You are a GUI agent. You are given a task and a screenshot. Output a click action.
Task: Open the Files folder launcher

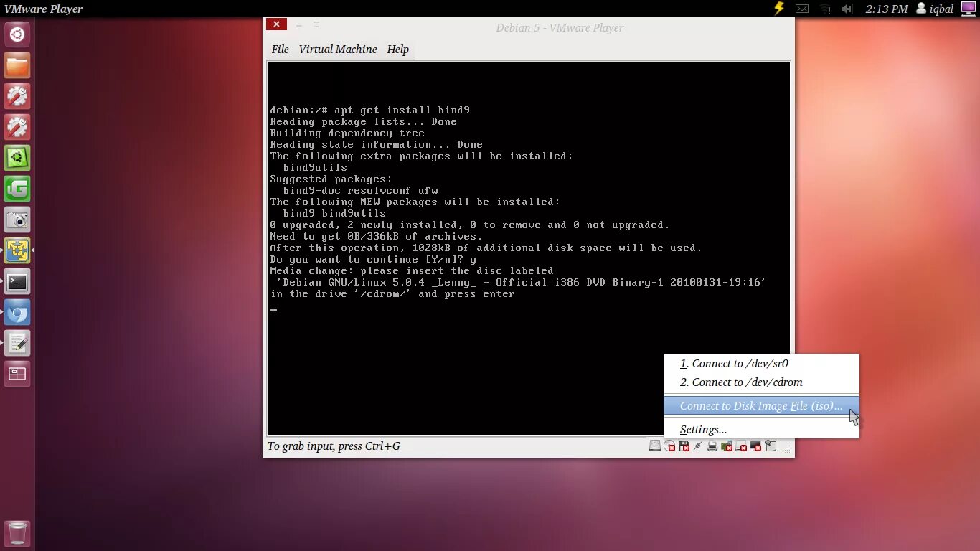17,65
